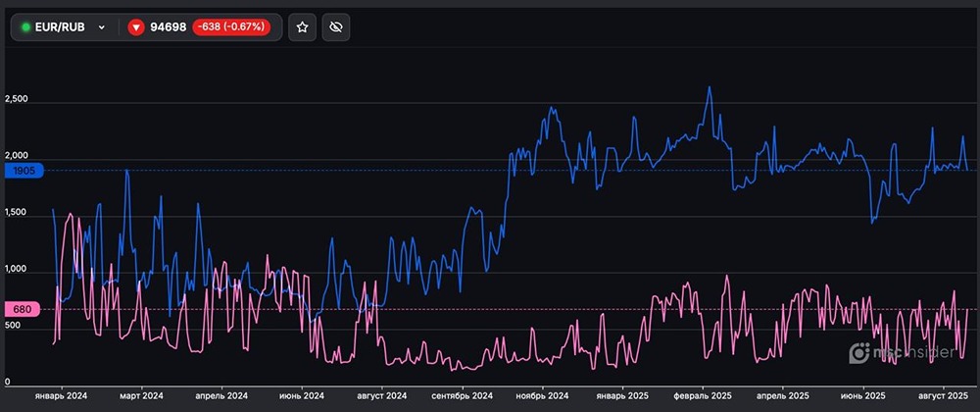Click the -638 (-0.67%) change badge

click(231, 26)
